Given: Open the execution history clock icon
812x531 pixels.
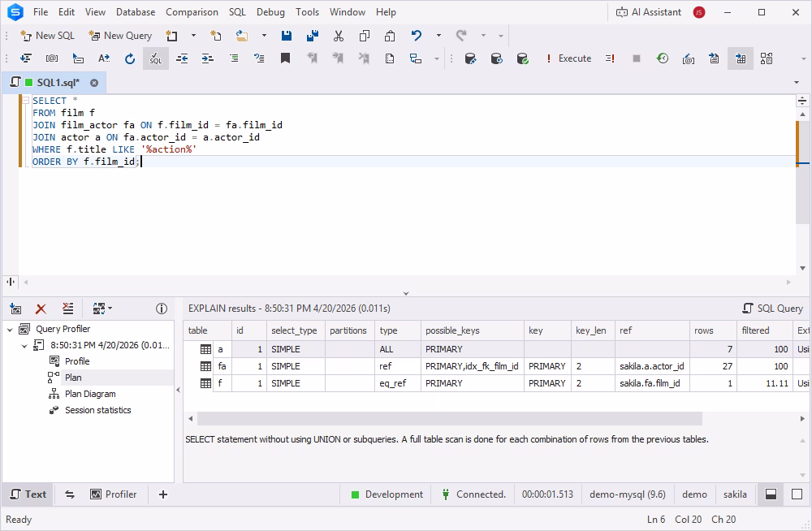Looking at the screenshot, I should click(x=663, y=58).
